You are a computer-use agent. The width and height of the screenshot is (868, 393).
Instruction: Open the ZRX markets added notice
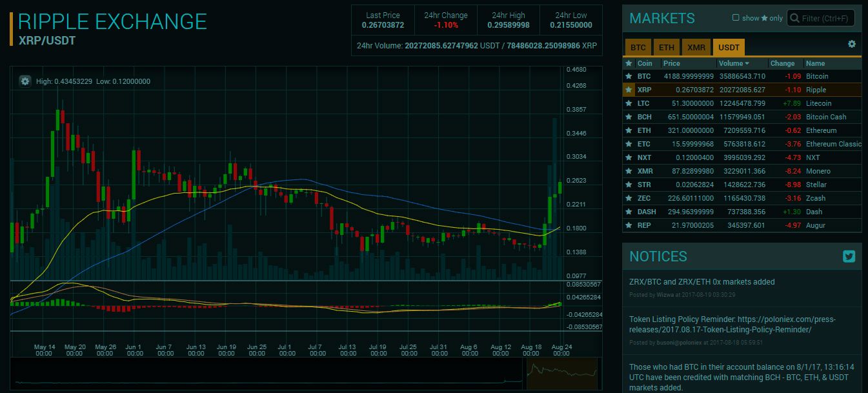tap(702, 282)
